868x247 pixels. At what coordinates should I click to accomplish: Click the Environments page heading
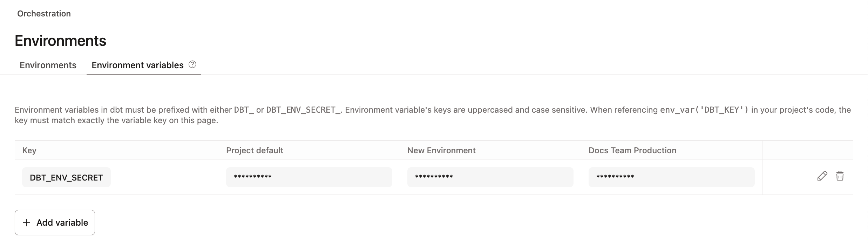60,40
